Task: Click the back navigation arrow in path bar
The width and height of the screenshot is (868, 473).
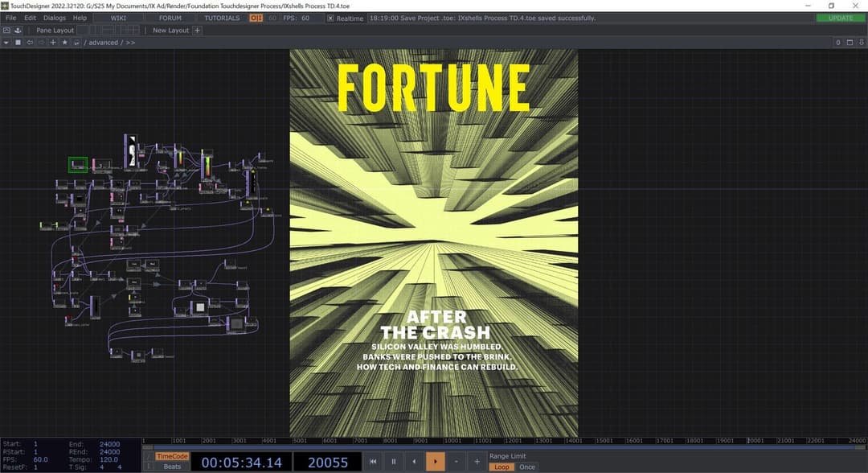Action: pos(30,42)
